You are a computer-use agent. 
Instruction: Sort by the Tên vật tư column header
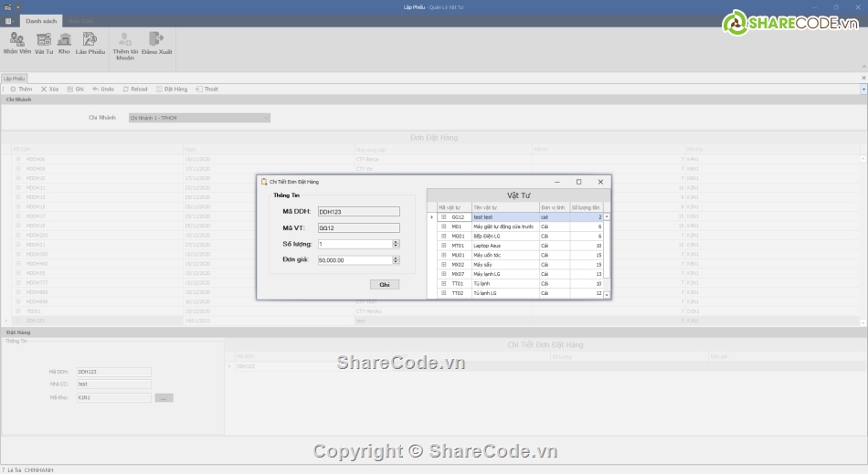point(505,207)
